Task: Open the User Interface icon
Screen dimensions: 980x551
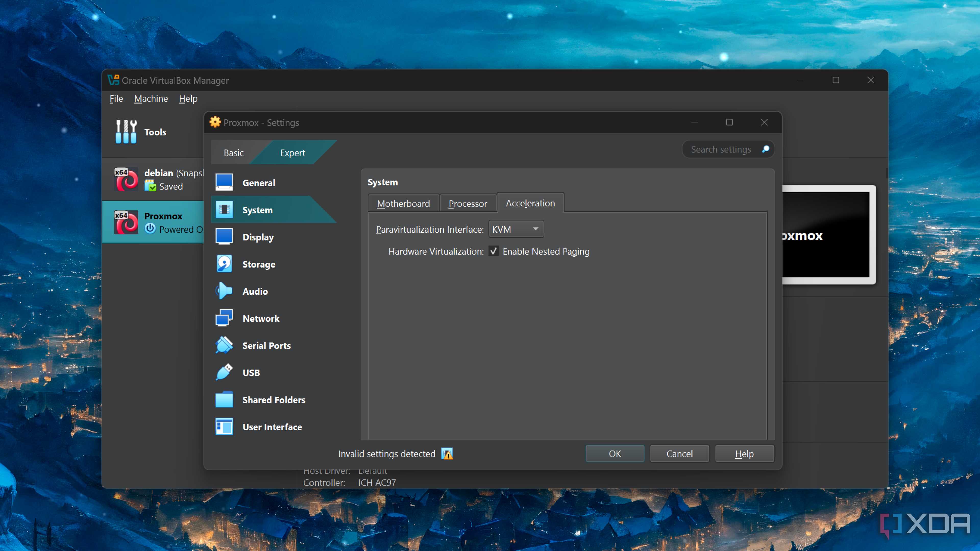Action: coord(224,427)
